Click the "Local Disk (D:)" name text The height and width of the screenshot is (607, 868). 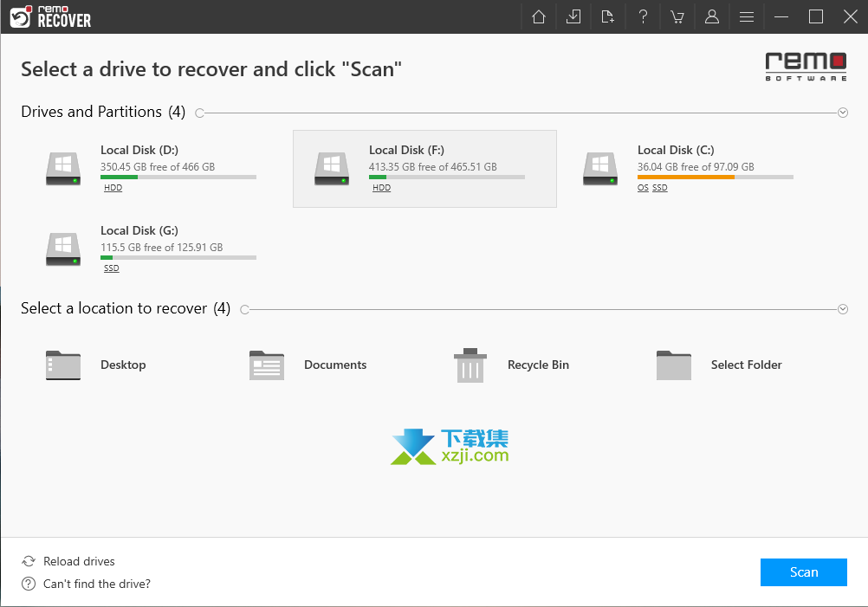point(139,150)
